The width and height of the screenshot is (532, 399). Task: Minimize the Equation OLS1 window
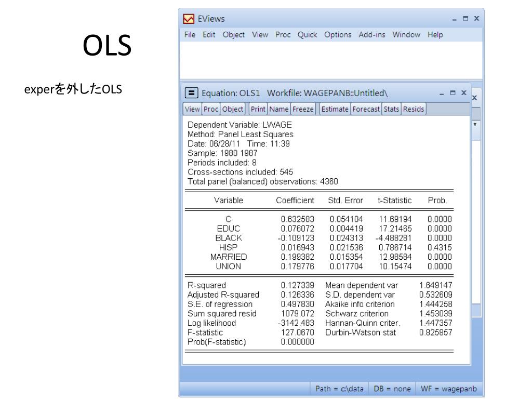pyautogui.click(x=442, y=93)
